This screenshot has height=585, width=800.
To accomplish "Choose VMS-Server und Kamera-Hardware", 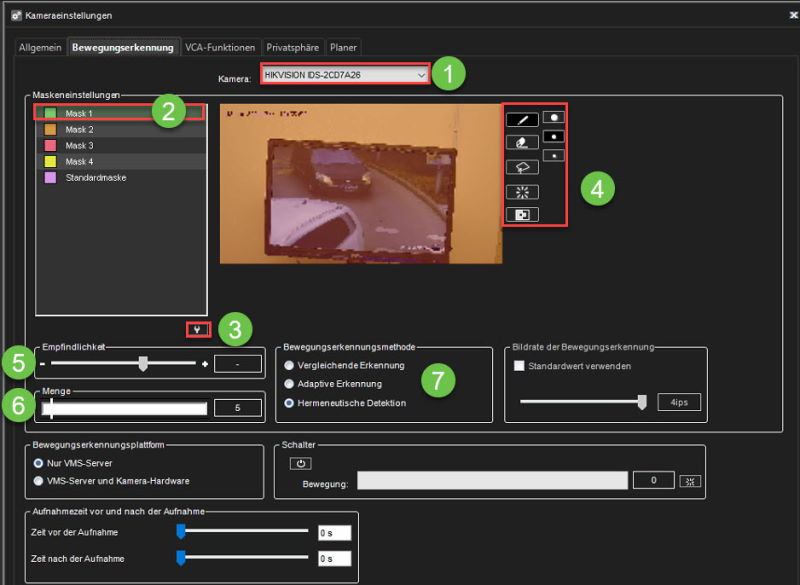I will tap(39, 480).
